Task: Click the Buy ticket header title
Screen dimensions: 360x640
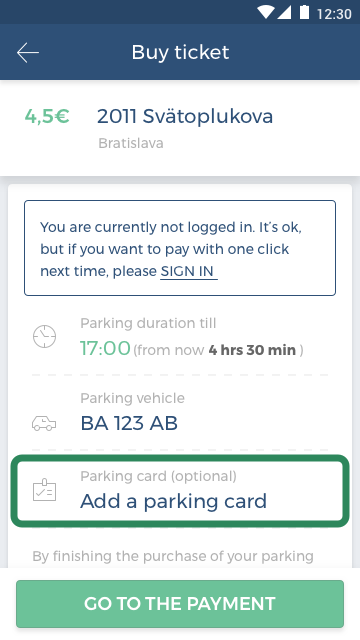Action: pyautogui.click(x=180, y=52)
